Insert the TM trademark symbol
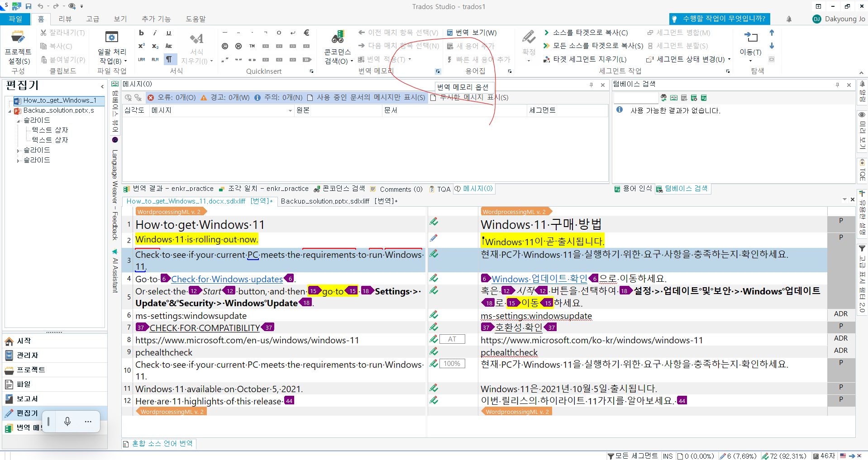This screenshot has height=460, width=868. tap(252, 46)
